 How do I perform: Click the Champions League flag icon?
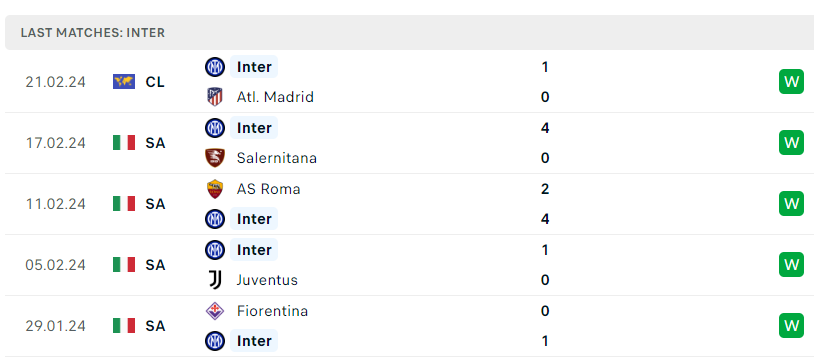pyautogui.click(x=124, y=82)
